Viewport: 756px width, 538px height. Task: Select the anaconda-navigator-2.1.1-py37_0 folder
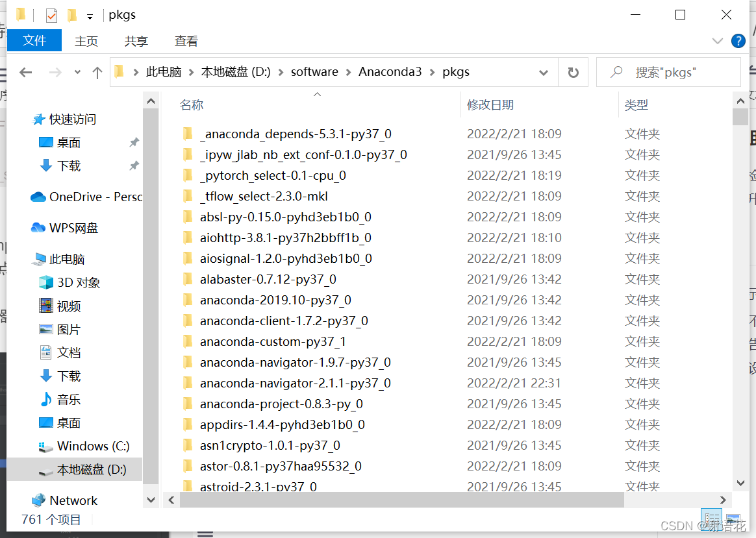point(295,384)
